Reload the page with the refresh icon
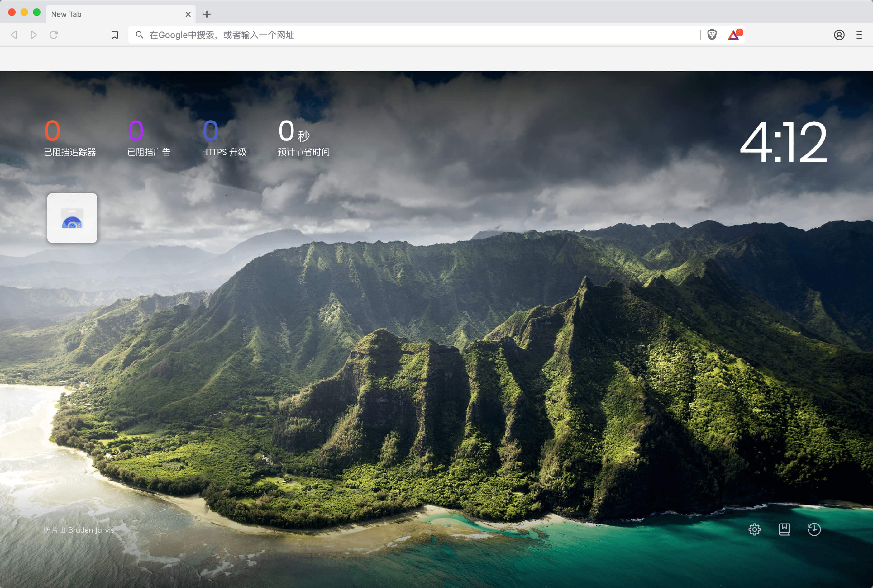 [x=54, y=35]
